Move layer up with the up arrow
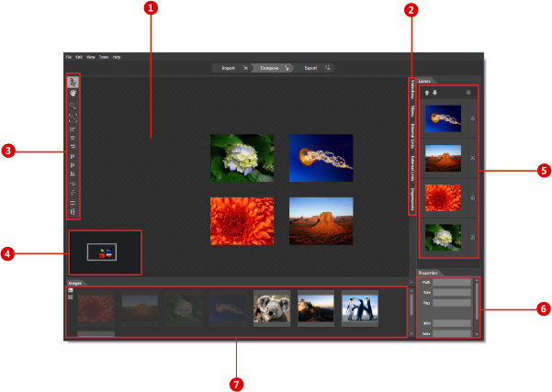The height and width of the screenshot is (392, 552). (x=425, y=93)
